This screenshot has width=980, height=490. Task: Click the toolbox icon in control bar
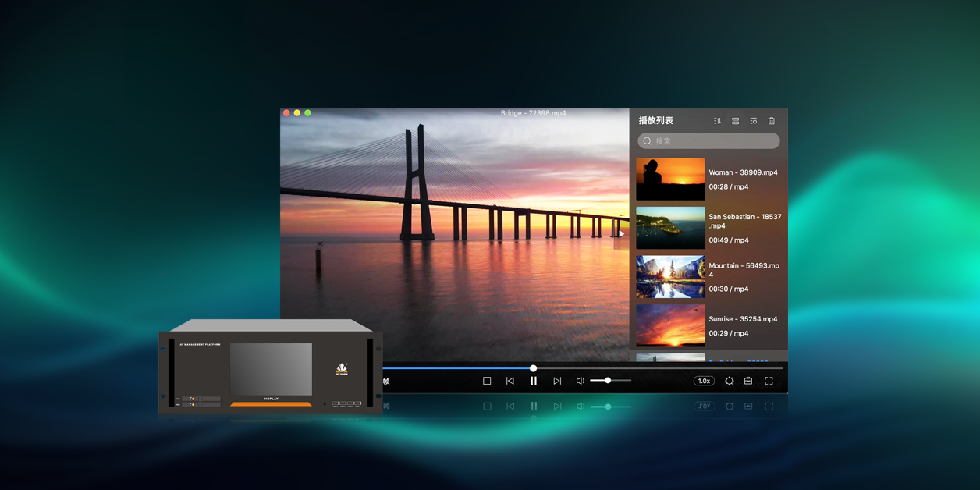(x=748, y=381)
